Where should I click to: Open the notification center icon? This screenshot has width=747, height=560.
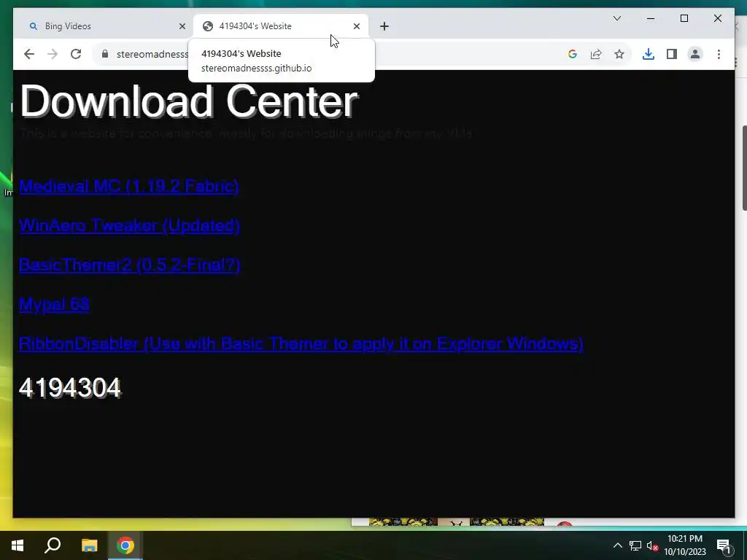(724, 545)
